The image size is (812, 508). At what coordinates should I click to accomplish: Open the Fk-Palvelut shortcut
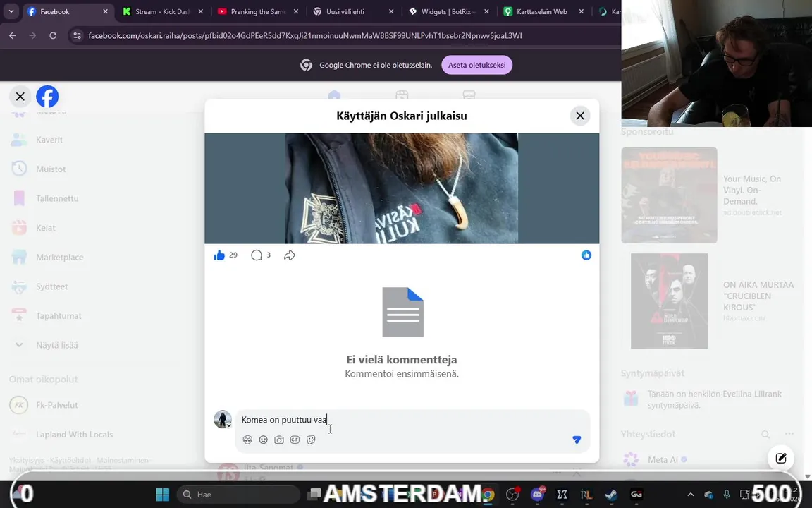[56, 405]
